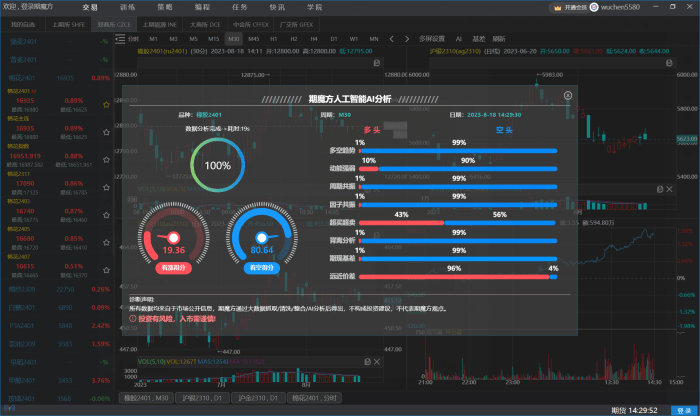Select the 沪银2310, D1 bottom chart tab

(x=201, y=397)
